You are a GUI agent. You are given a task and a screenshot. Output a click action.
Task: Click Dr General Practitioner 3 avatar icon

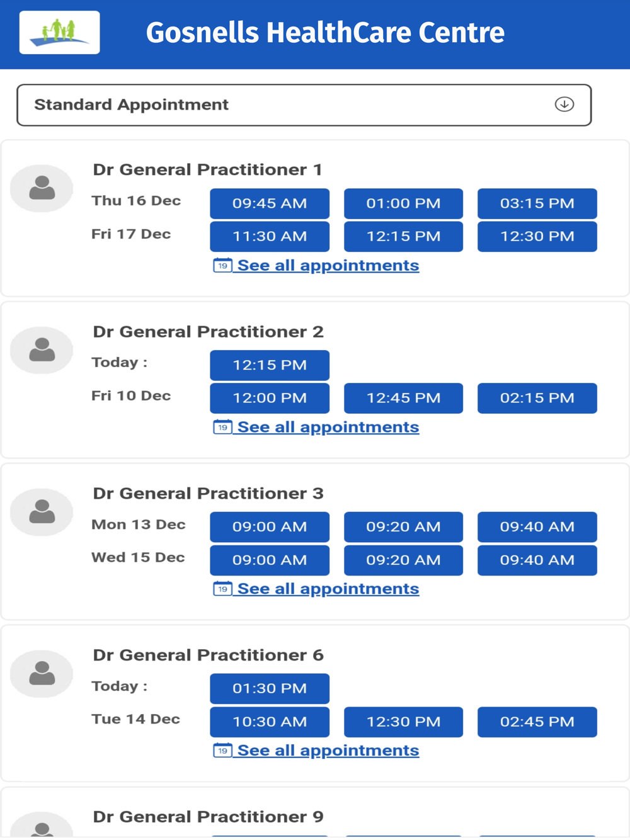[42, 512]
